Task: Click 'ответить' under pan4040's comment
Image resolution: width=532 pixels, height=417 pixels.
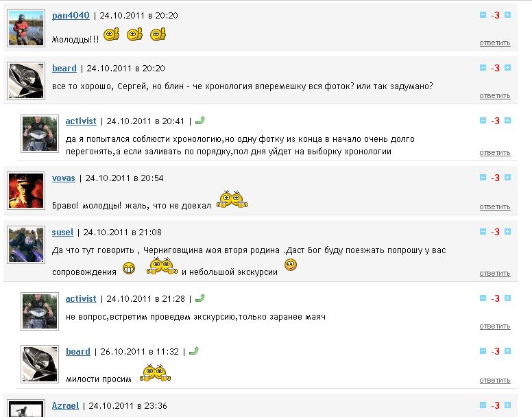Action: [495, 43]
